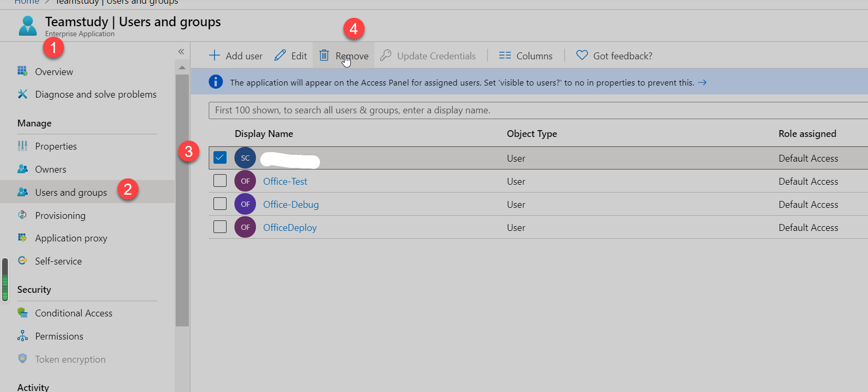
Task: Select the Office-Test row checkbox
Action: click(220, 181)
